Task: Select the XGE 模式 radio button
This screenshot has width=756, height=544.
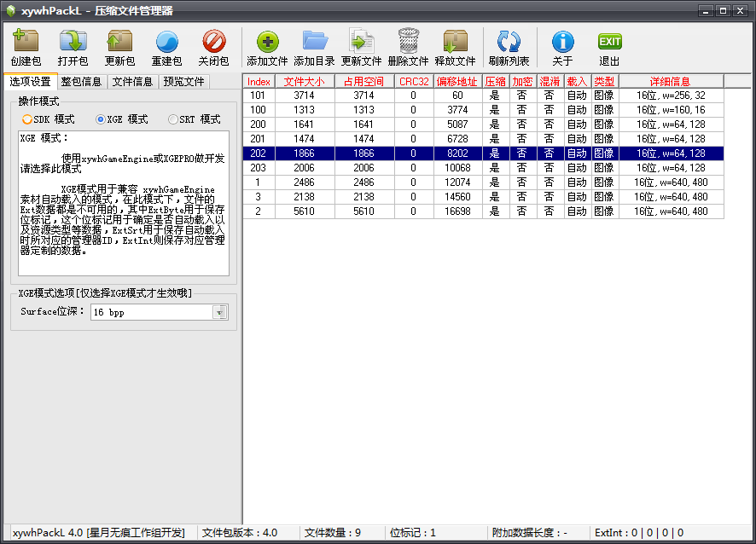Action: [x=101, y=119]
